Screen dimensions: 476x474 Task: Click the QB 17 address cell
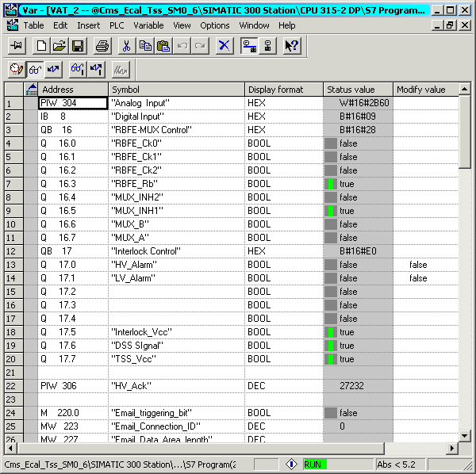[x=73, y=251]
